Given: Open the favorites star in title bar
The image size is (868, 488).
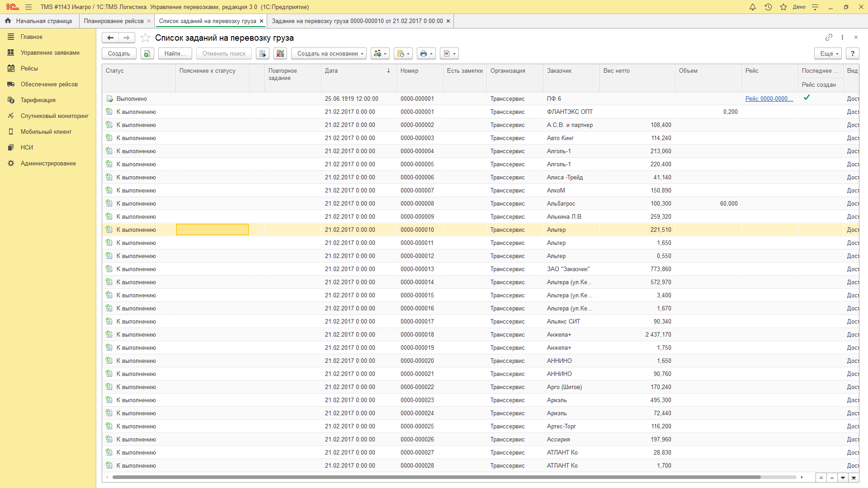Looking at the screenshot, I should pyautogui.click(x=783, y=7).
